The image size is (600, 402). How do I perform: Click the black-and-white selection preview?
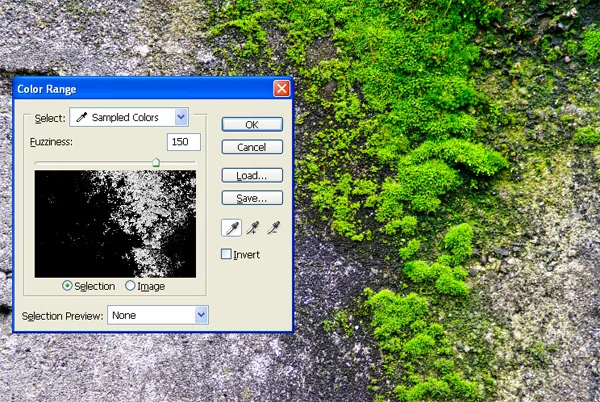click(115, 224)
